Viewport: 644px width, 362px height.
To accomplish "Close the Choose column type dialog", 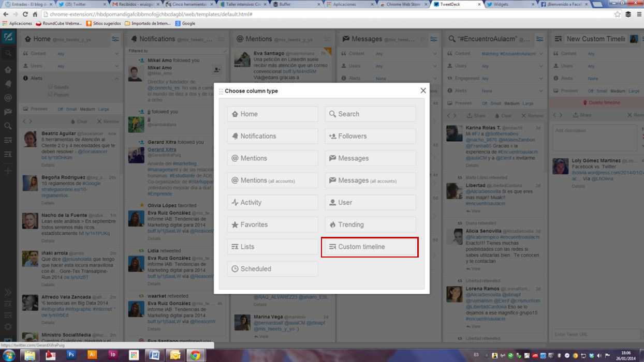I will [x=423, y=90].
